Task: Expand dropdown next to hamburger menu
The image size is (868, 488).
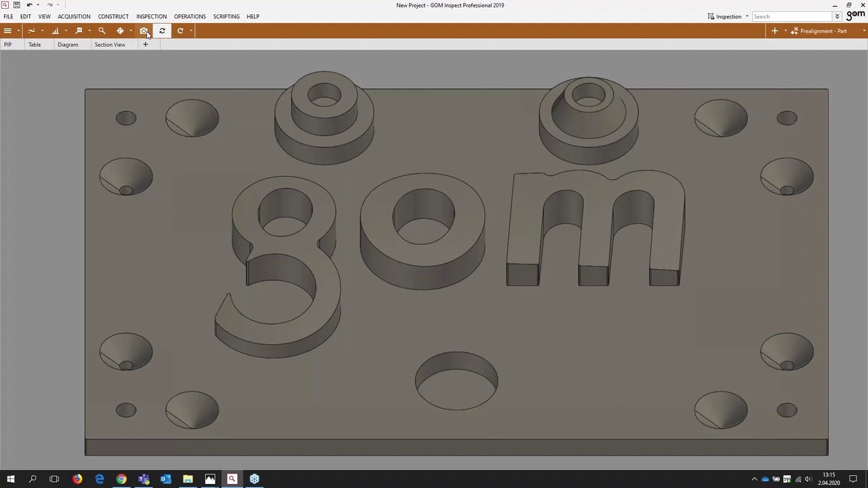Action: [x=18, y=30]
